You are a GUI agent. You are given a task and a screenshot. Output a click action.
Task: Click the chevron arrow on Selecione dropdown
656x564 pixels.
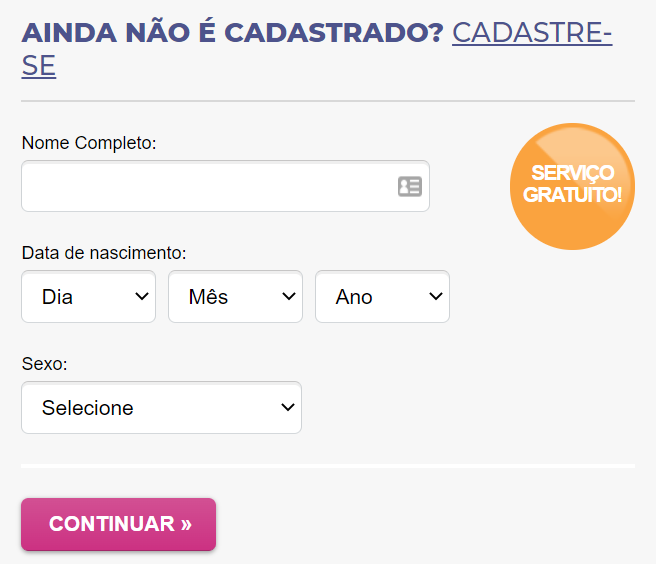click(x=288, y=407)
